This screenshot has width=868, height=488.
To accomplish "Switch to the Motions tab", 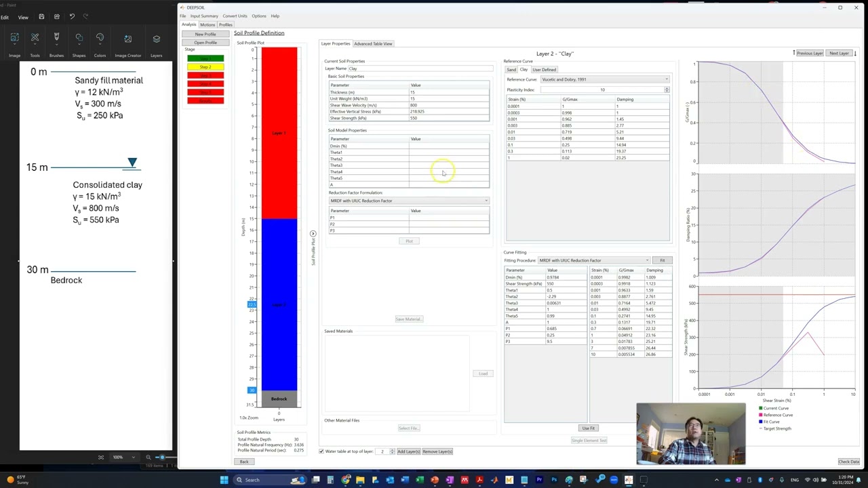I will (x=208, y=24).
